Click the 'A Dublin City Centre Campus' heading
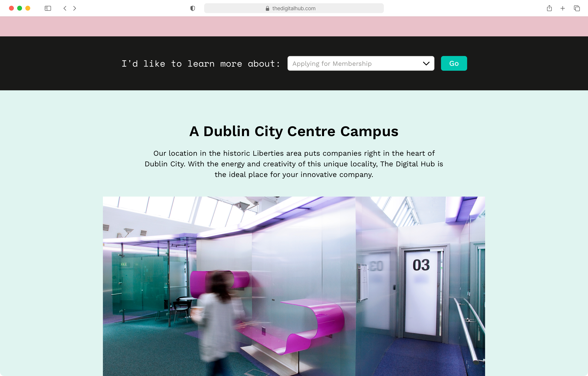The height and width of the screenshot is (376, 588). click(294, 131)
